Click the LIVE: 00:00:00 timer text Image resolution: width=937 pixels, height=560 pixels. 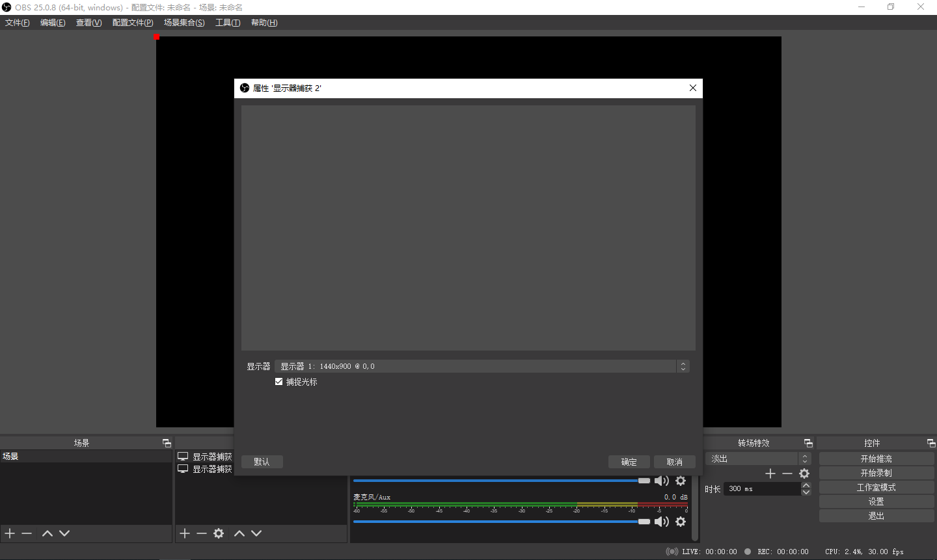[709, 552]
